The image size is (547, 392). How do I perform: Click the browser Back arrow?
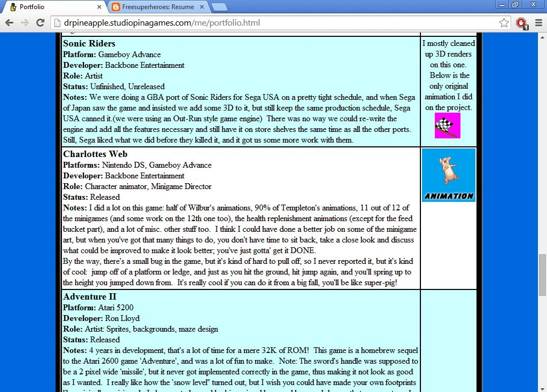(x=9, y=22)
